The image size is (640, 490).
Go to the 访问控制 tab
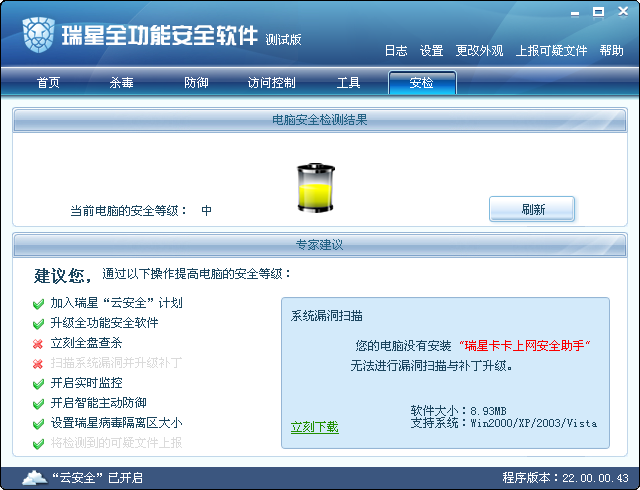click(x=271, y=83)
